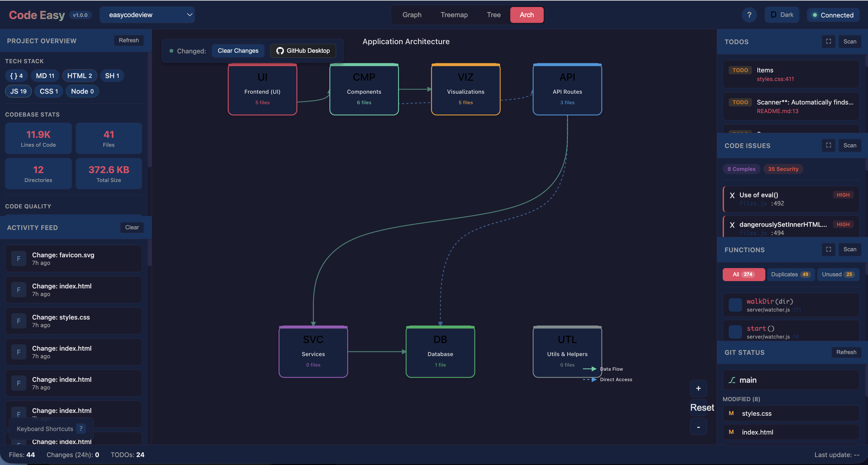Screen dimensions: 868x465
Task: Click the F icon beside styles.css change
Action: [x=18, y=321]
